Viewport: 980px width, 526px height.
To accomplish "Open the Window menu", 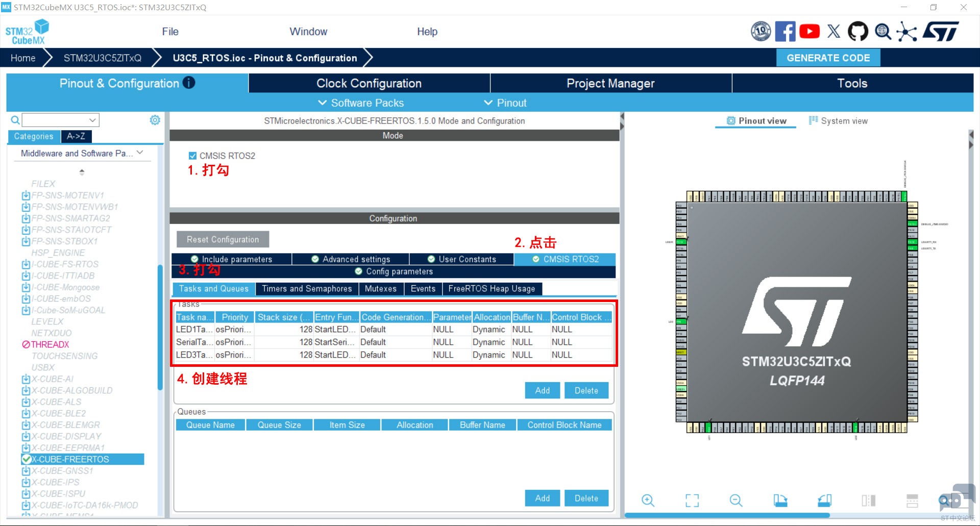I will click(x=308, y=32).
